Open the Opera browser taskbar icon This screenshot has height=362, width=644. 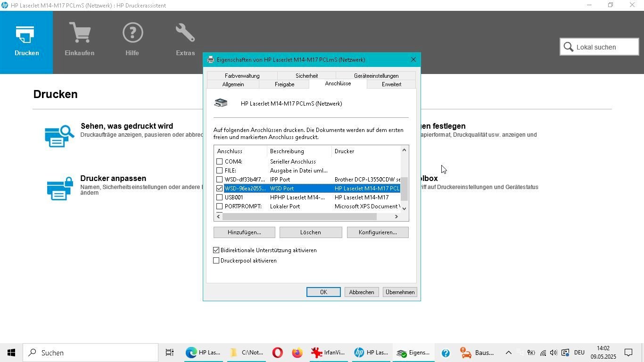278,353
